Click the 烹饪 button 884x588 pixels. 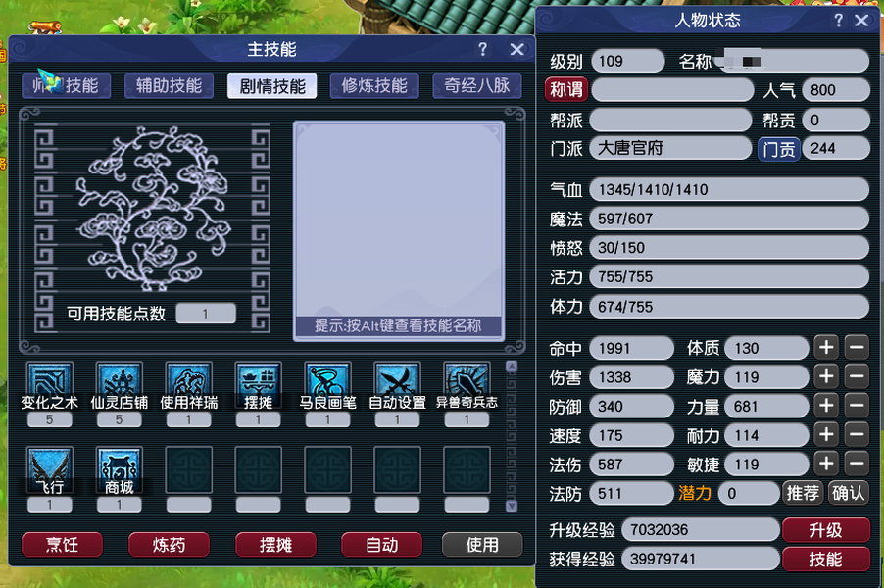(62, 545)
